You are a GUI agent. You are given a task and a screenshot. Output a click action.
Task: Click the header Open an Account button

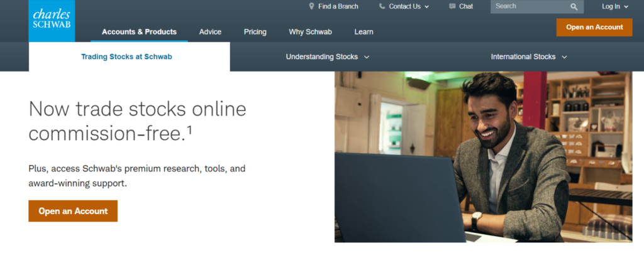pyautogui.click(x=594, y=27)
